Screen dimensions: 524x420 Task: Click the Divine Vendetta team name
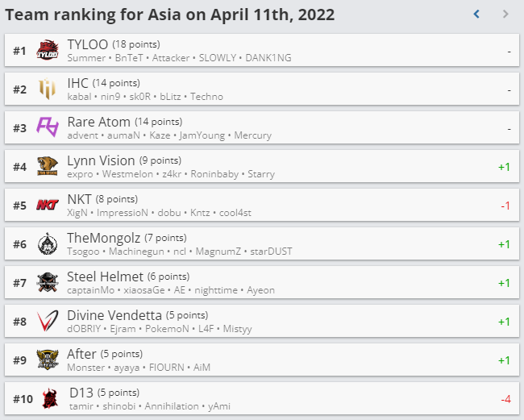(114, 315)
